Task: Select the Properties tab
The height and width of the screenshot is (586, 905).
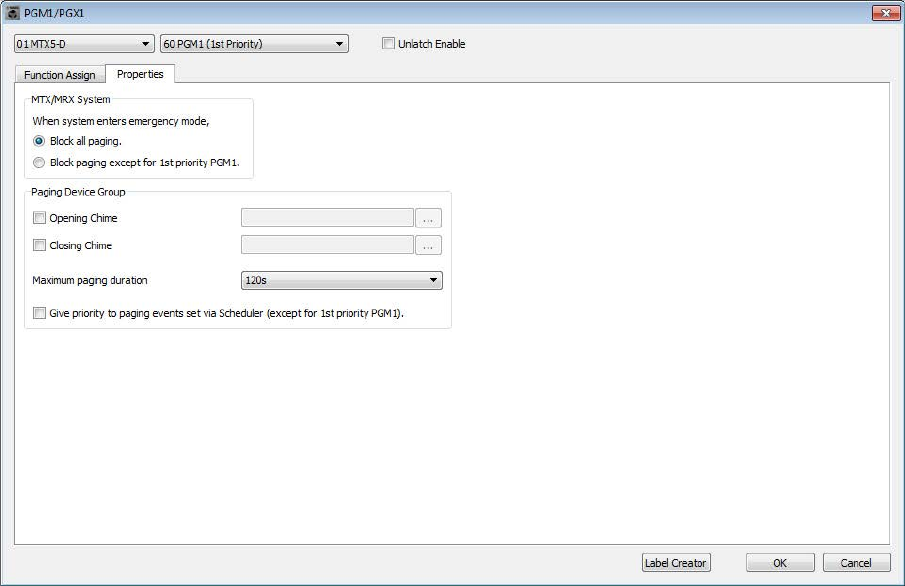Action: [x=140, y=74]
